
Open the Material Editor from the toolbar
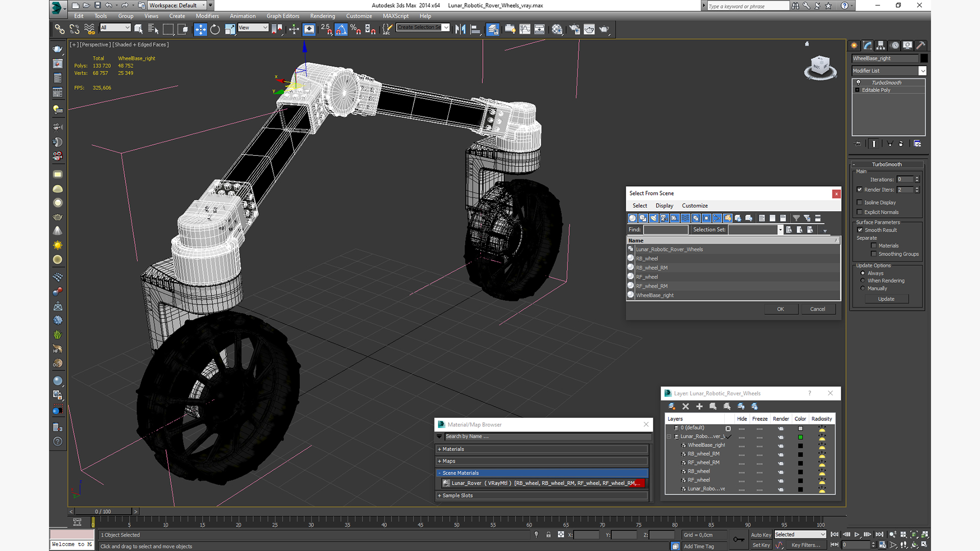point(557,30)
